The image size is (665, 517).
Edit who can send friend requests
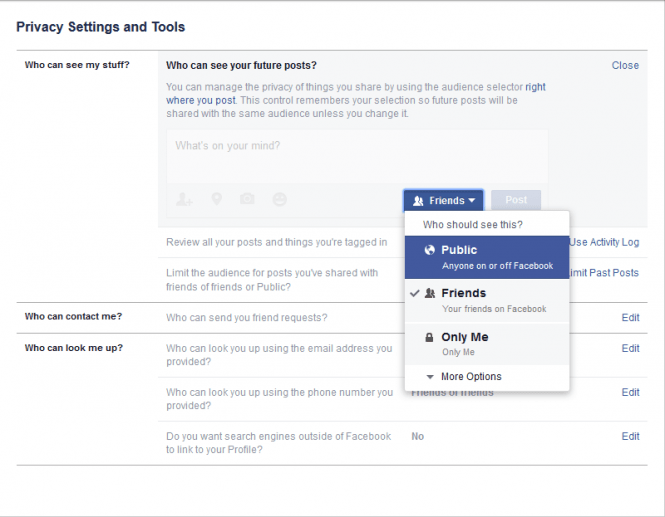click(x=630, y=317)
